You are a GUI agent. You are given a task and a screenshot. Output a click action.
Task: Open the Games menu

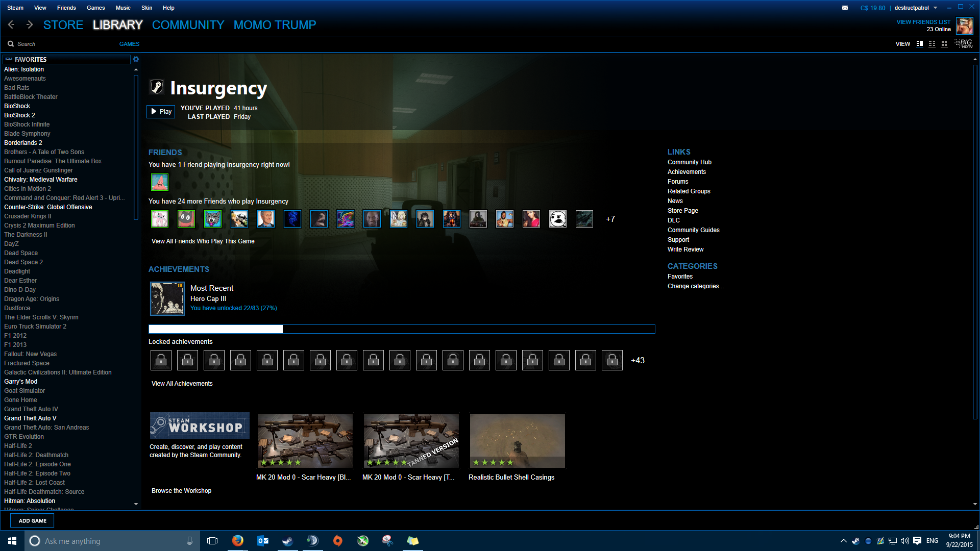coord(96,8)
